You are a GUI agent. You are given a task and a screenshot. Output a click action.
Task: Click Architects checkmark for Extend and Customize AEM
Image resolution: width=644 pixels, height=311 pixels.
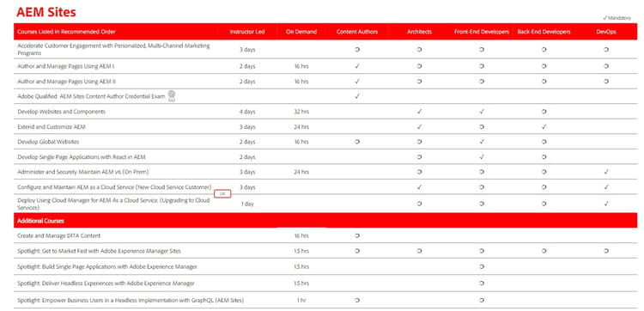(x=419, y=126)
